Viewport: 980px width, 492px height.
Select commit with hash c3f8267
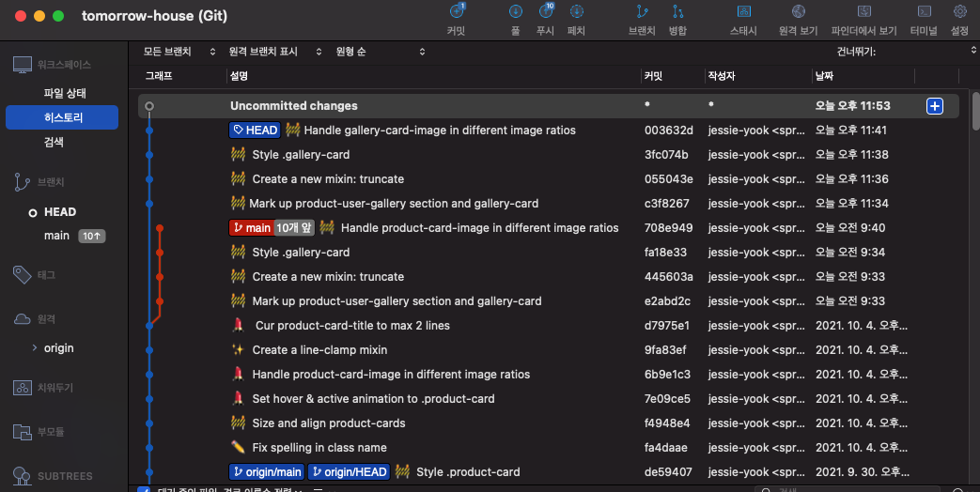point(548,204)
